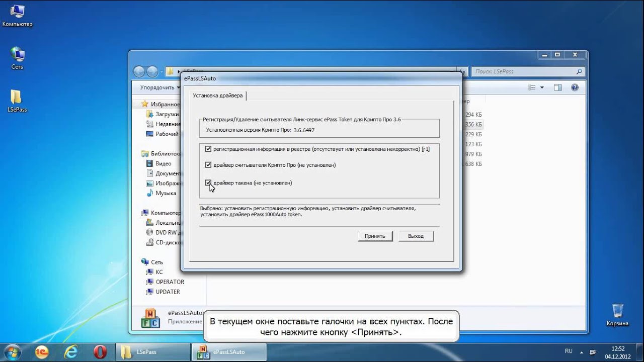Switch to ePassLSAuto taskbar item
Screen dimensions: 644x362
point(229,352)
